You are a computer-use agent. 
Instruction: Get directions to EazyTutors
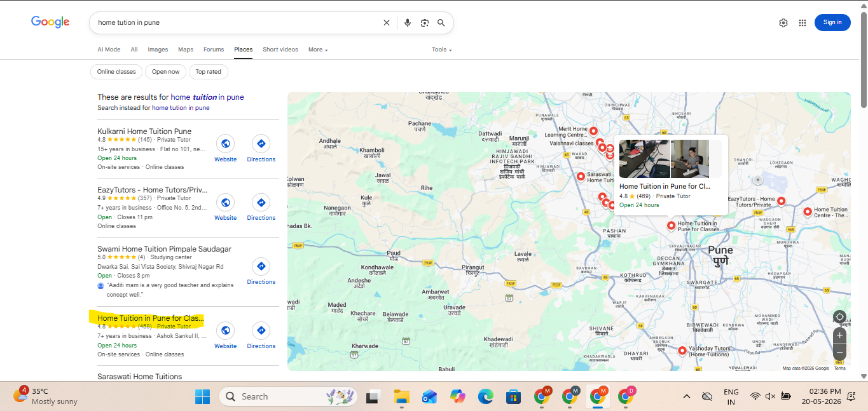coord(261,202)
